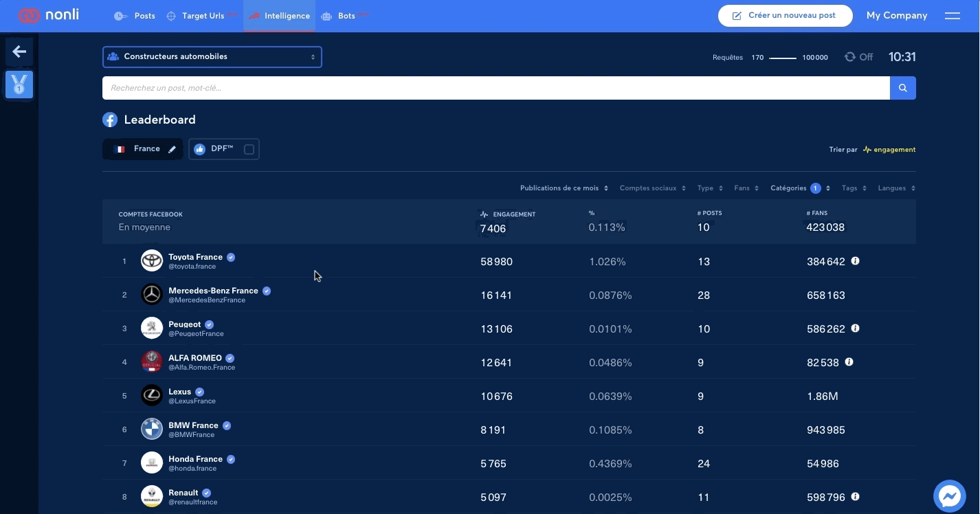Open the Catégories filter dropdown

(x=801, y=188)
